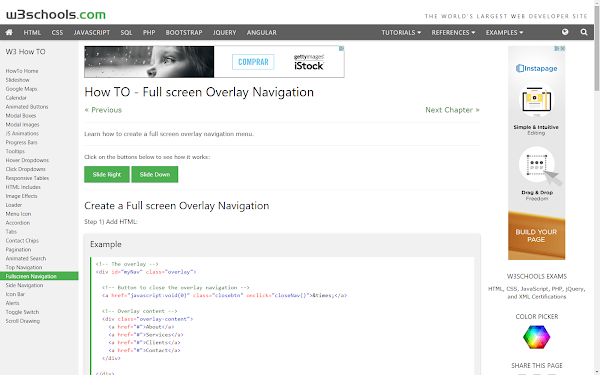Click the Build Your Page ad button
The width and height of the screenshot is (600, 375).
(x=536, y=236)
